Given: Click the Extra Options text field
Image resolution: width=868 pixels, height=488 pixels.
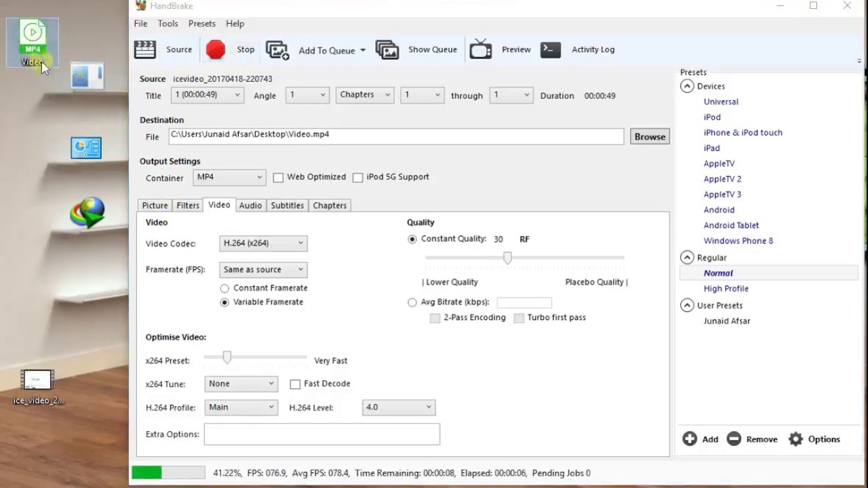Looking at the screenshot, I should 322,434.
